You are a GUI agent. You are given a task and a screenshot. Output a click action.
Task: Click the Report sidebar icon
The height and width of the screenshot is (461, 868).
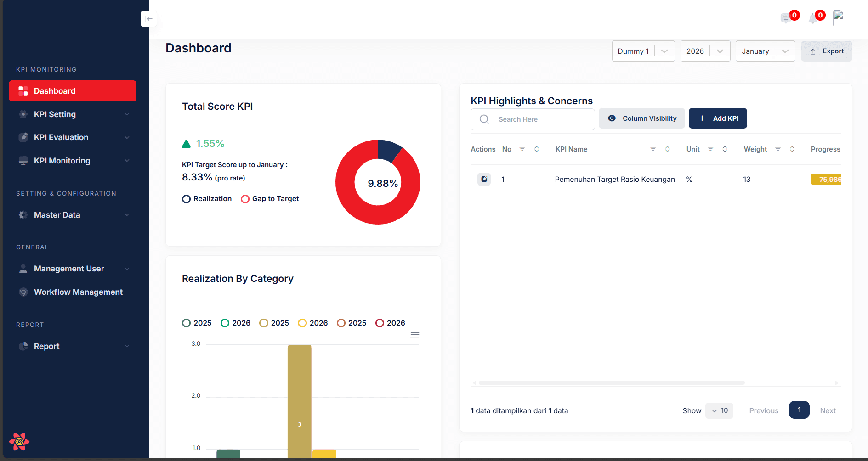[23, 346]
